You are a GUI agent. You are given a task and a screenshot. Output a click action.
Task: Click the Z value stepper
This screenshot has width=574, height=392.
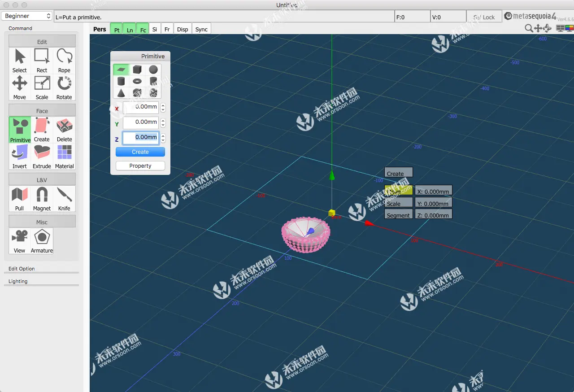point(163,138)
